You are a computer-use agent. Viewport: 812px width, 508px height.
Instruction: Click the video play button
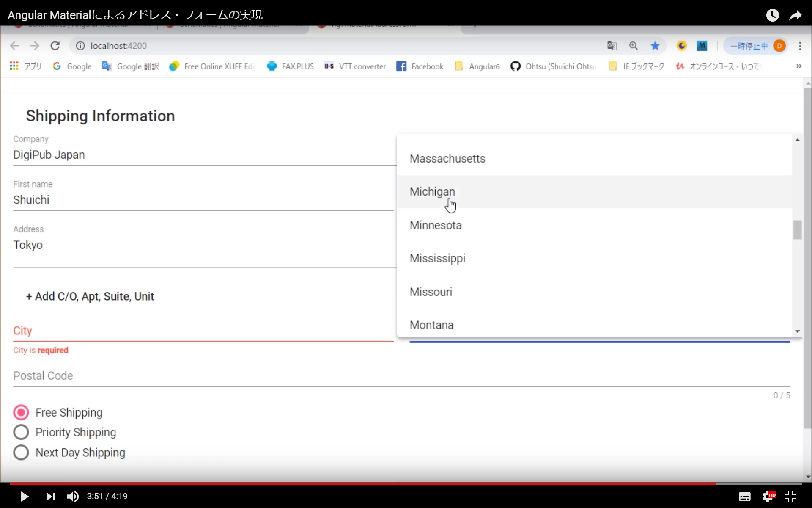pyautogui.click(x=24, y=496)
